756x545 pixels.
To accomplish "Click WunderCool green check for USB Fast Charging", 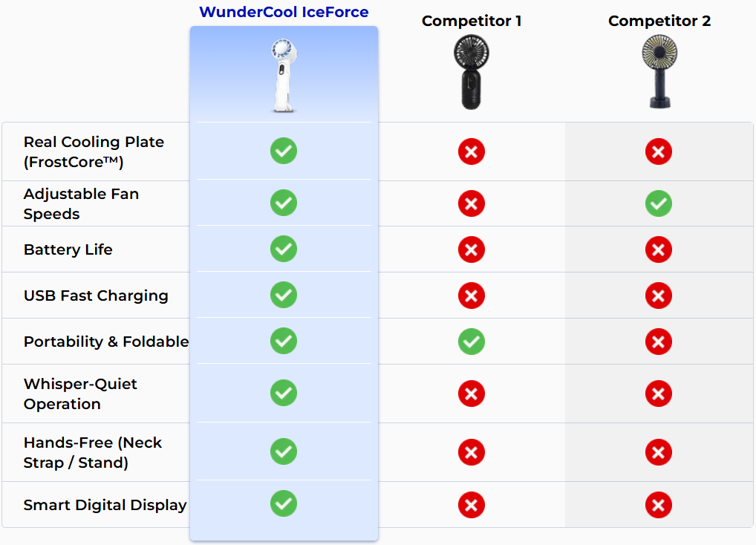I will [x=284, y=295].
